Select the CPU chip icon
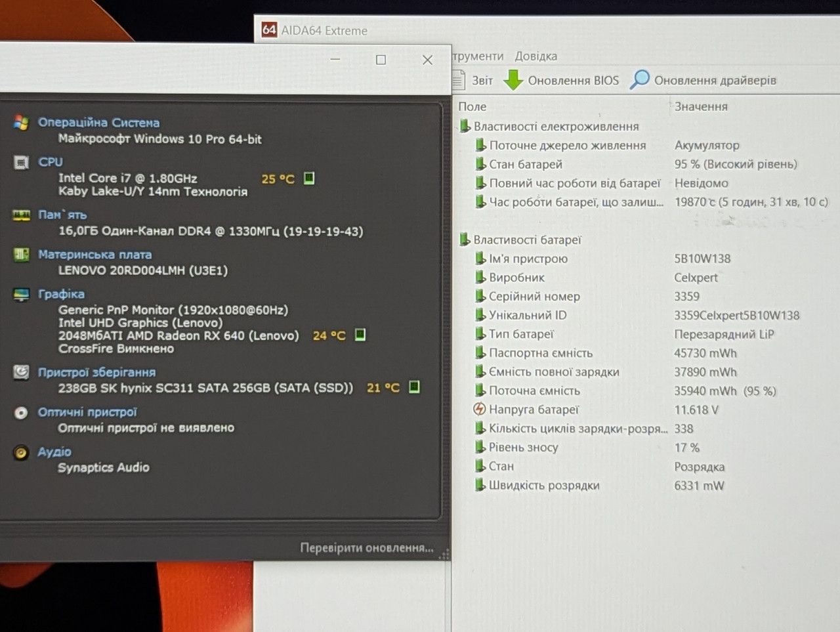The width and height of the screenshot is (840, 632). (x=21, y=162)
